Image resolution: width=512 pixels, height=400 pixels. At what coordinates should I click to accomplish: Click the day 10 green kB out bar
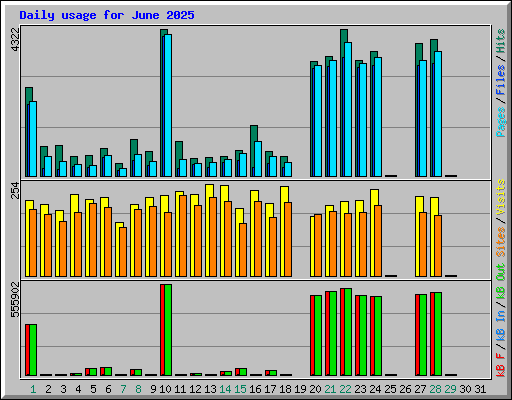[x=168, y=330]
